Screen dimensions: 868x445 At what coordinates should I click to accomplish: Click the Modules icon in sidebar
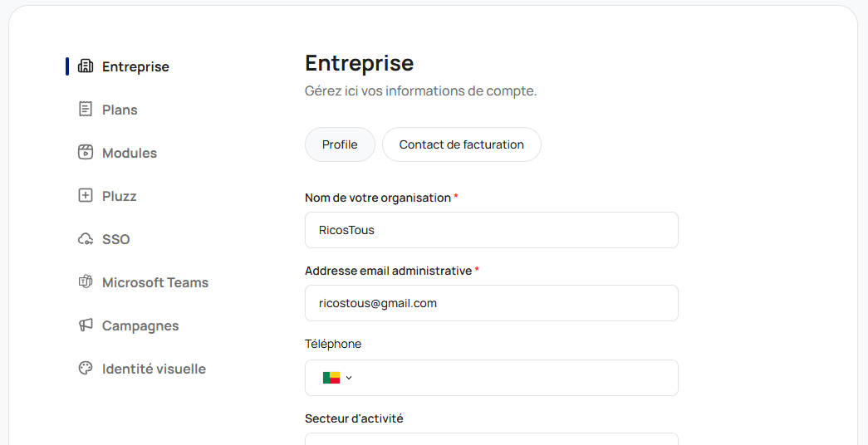coord(86,153)
